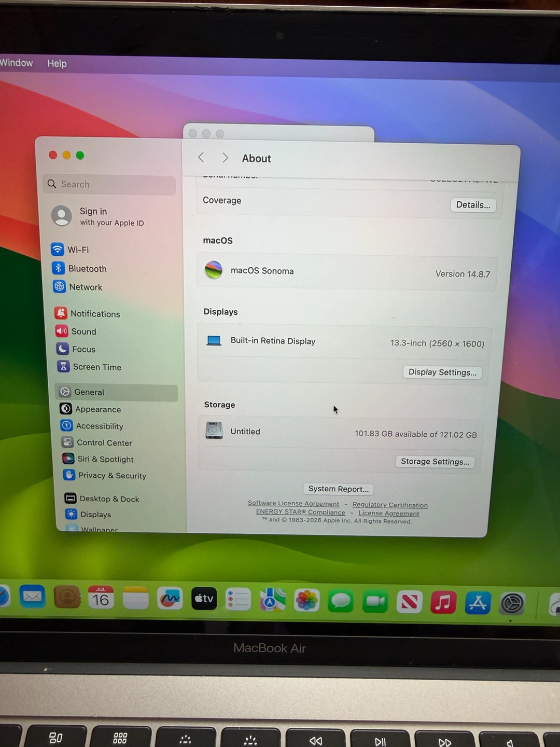
Task: Click Version 14.8.7 text
Action: click(x=463, y=274)
